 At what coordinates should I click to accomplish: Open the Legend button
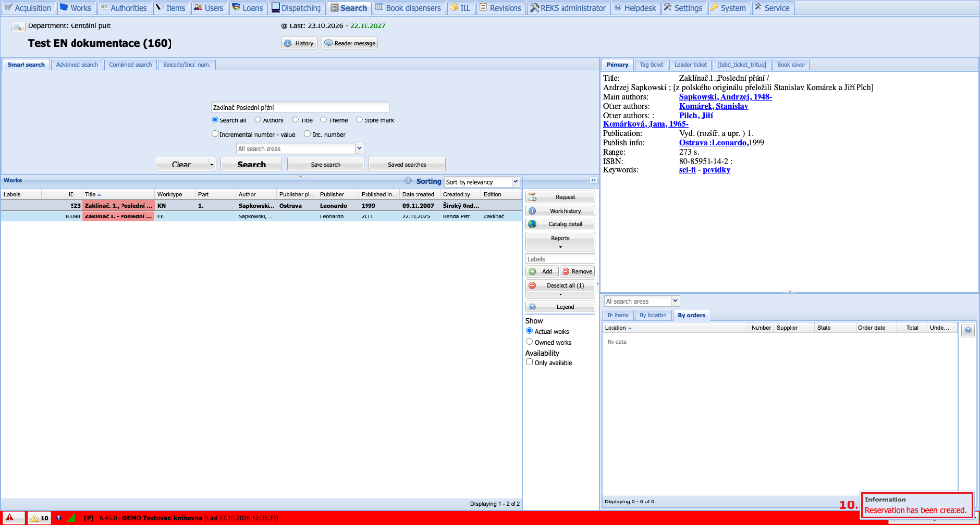click(560, 307)
